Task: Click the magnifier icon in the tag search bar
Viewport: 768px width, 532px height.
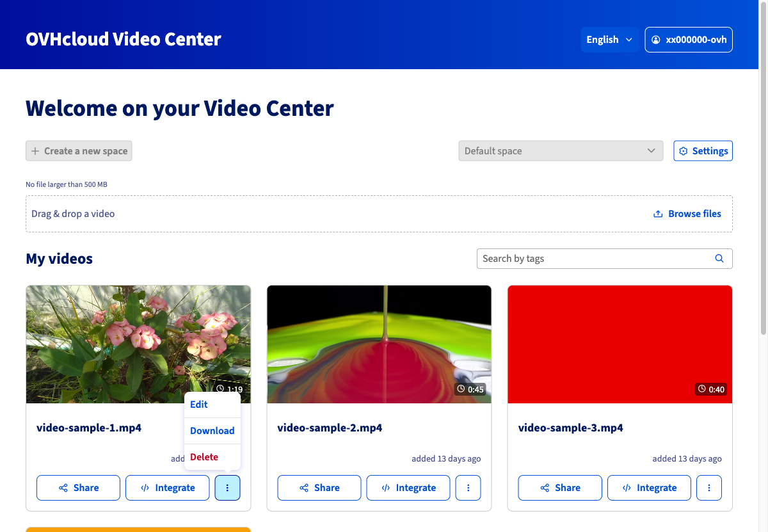Action: [719, 258]
